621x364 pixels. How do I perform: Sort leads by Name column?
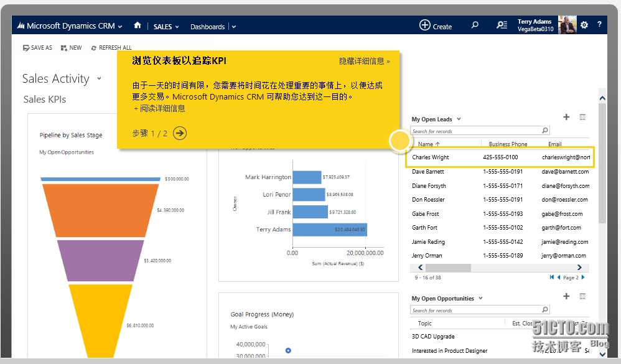tap(429, 144)
